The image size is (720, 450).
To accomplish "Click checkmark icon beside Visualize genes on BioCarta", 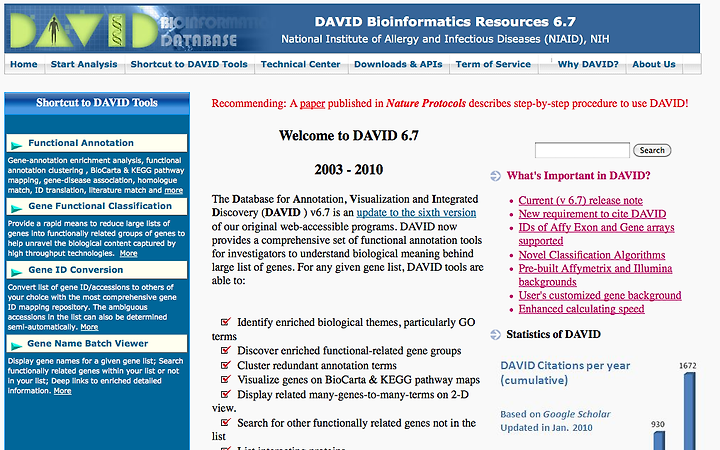I will [x=225, y=379].
